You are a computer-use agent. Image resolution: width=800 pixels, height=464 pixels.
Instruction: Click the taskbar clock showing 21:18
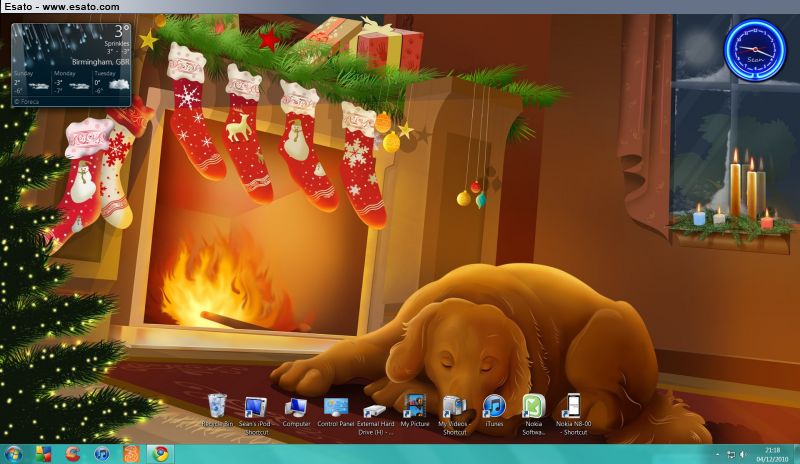coord(772,454)
